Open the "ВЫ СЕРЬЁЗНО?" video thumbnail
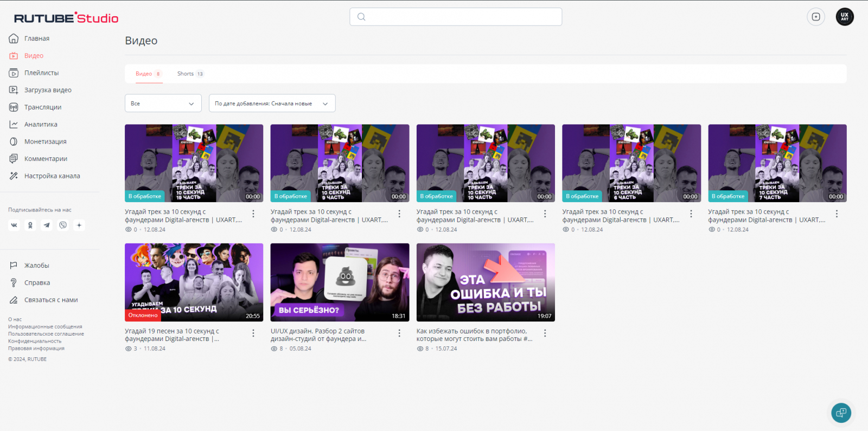The image size is (868, 431). pyautogui.click(x=340, y=282)
